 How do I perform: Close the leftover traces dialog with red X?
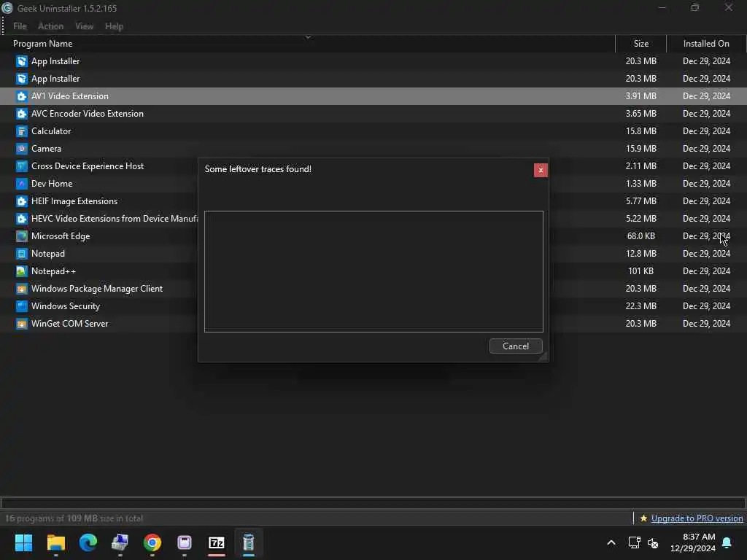(x=541, y=170)
